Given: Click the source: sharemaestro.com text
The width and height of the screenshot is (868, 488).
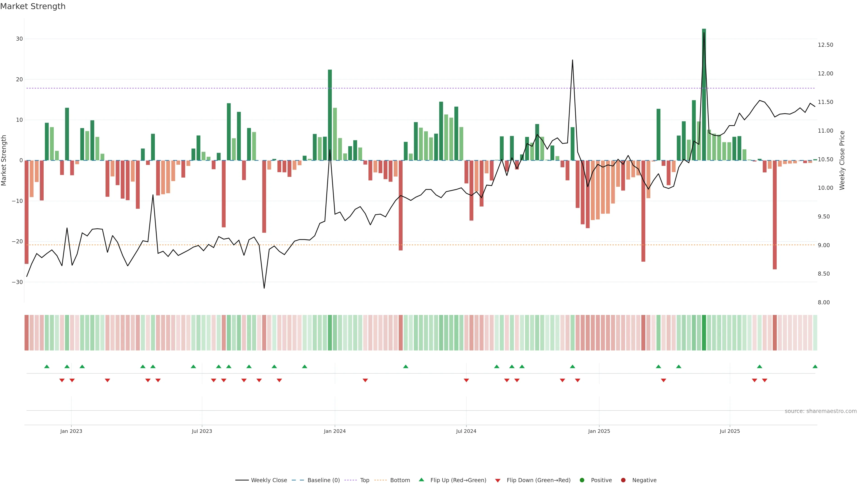Looking at the screenshot, I should tap(821, 411).
